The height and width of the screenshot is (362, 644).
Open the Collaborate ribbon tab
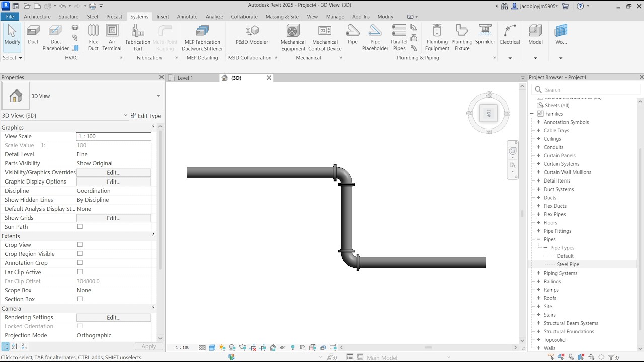coord(244,17)
